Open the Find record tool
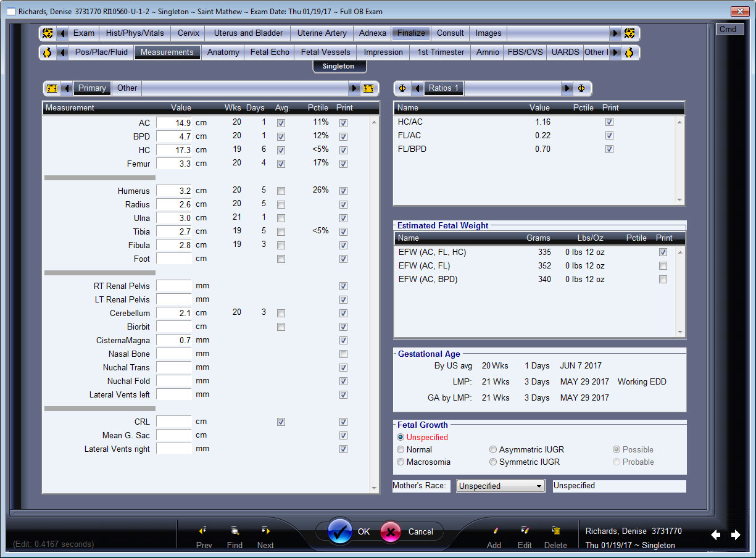 click(x=235, y=530)
